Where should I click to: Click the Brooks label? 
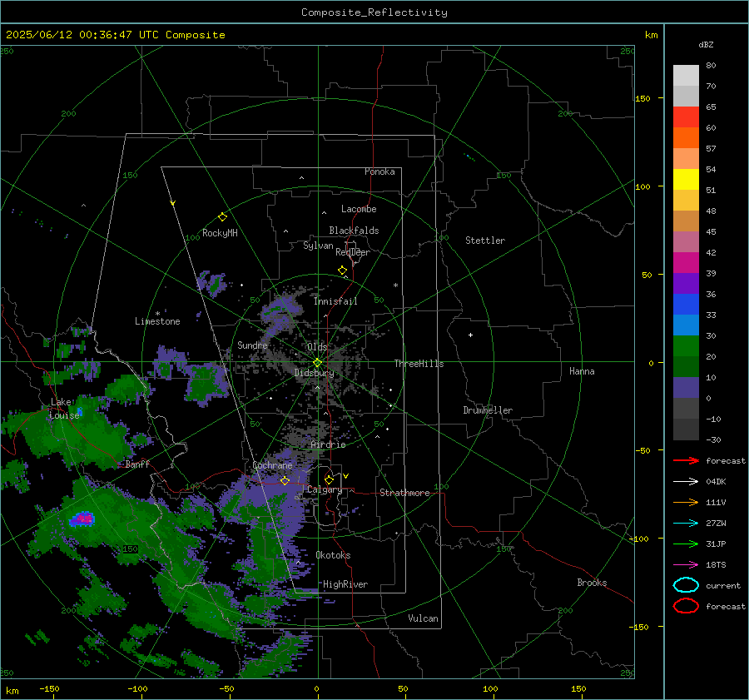click(592, 583)
